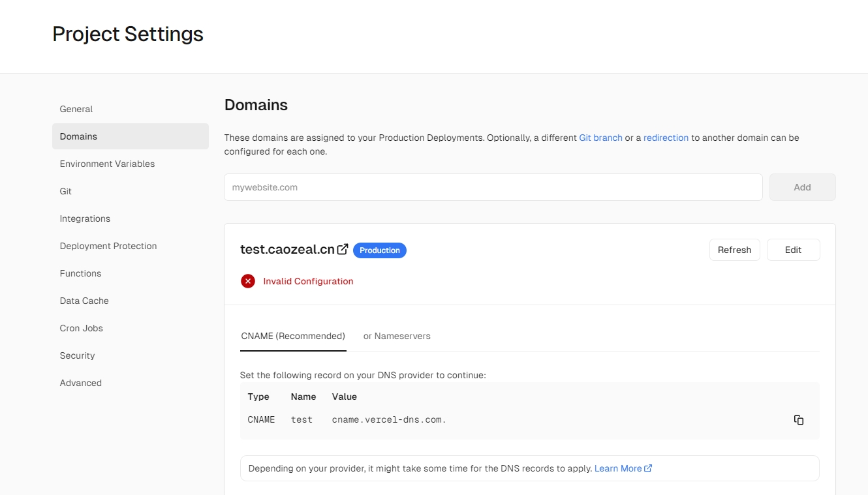This screenshot has width=868, height=495.
Task: Open the Functions settings
Action: click(80, 273)
